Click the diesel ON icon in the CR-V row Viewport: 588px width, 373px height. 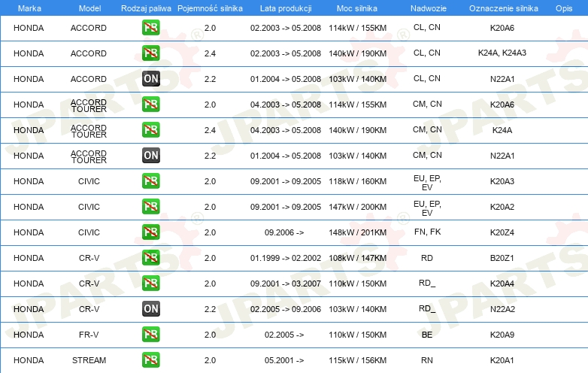pyautogui.click(x=150, y=309)
